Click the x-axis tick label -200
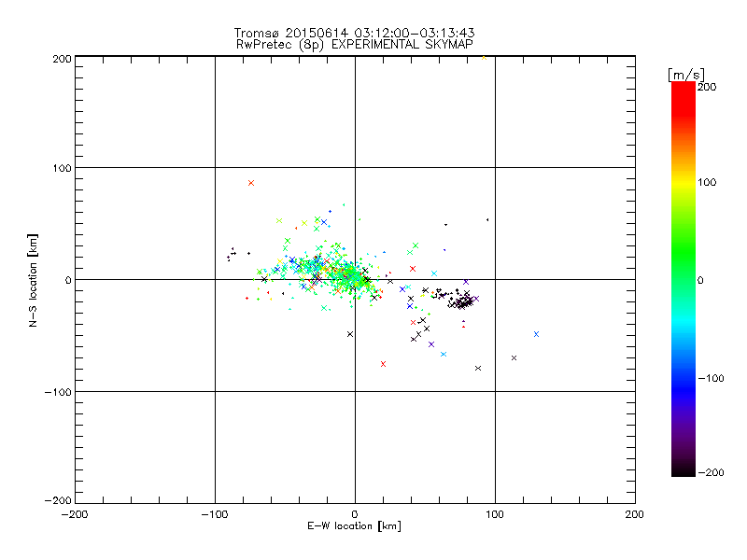The image size is (747, 560). (x=75, y=514)
